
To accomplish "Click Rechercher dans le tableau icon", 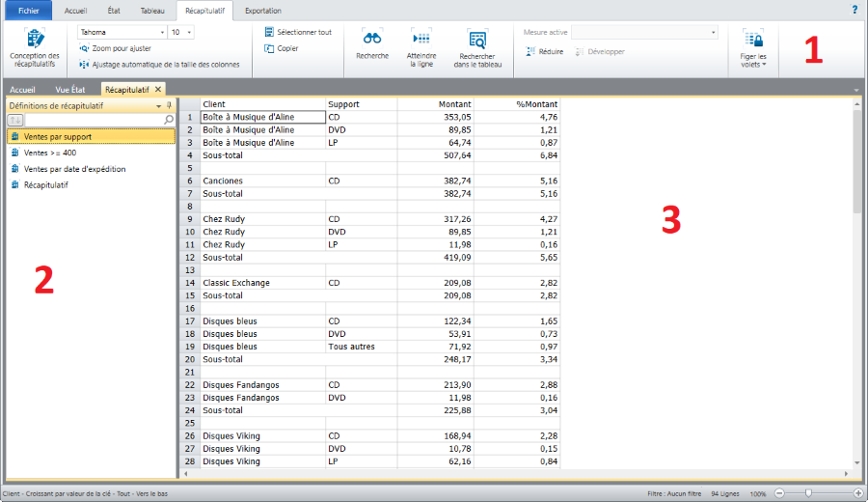I will click(x=476, y=40).
